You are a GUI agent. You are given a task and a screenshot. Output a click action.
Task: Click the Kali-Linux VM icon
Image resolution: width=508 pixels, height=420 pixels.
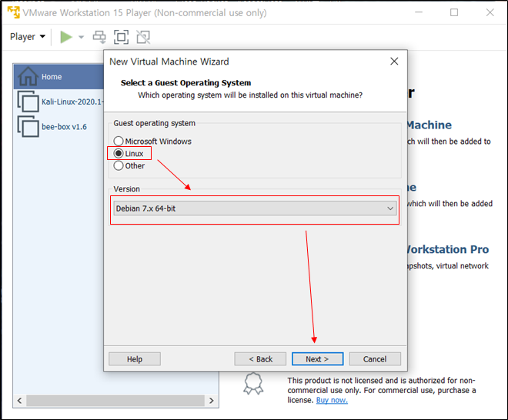[x=28, y=102]
